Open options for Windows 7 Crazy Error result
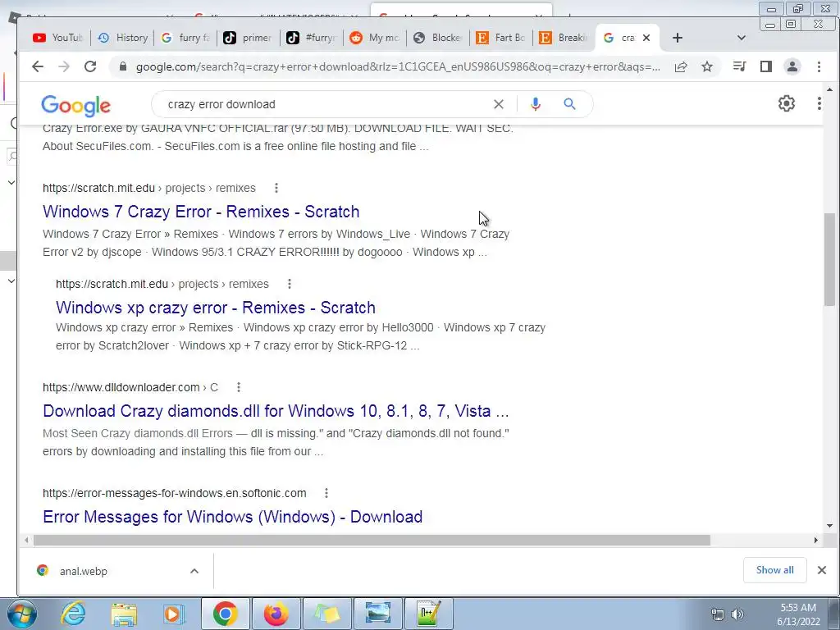Viewport: 840px width, 630px height. 276,188
